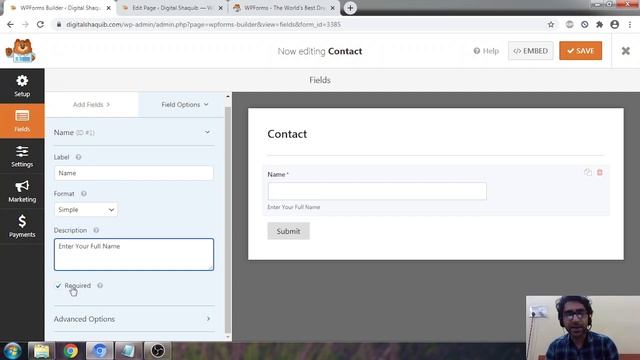Click the Format help info icon
Screen dimensions: 640x360
point(84,193)
